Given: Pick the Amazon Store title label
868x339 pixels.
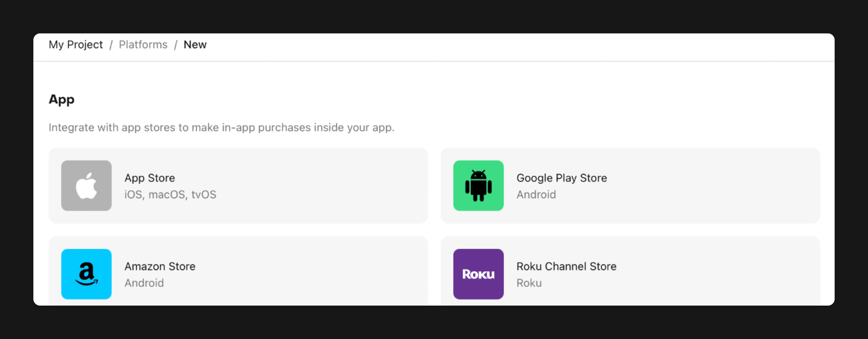Looking at the screenshot, I should (160, 266).
